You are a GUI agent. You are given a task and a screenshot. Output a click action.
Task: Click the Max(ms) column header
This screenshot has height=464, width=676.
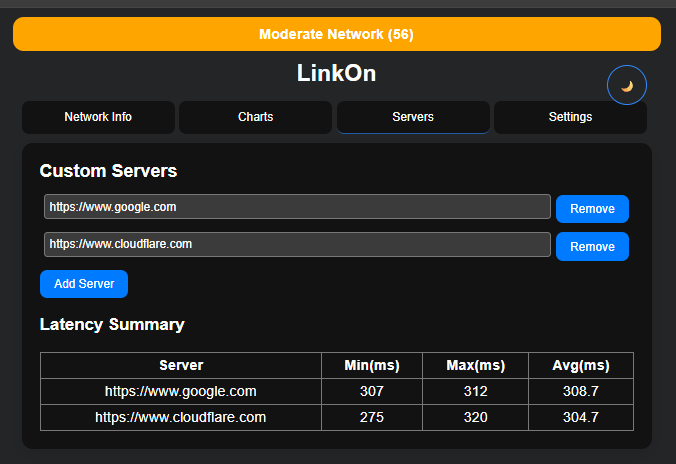coord(476,365)
